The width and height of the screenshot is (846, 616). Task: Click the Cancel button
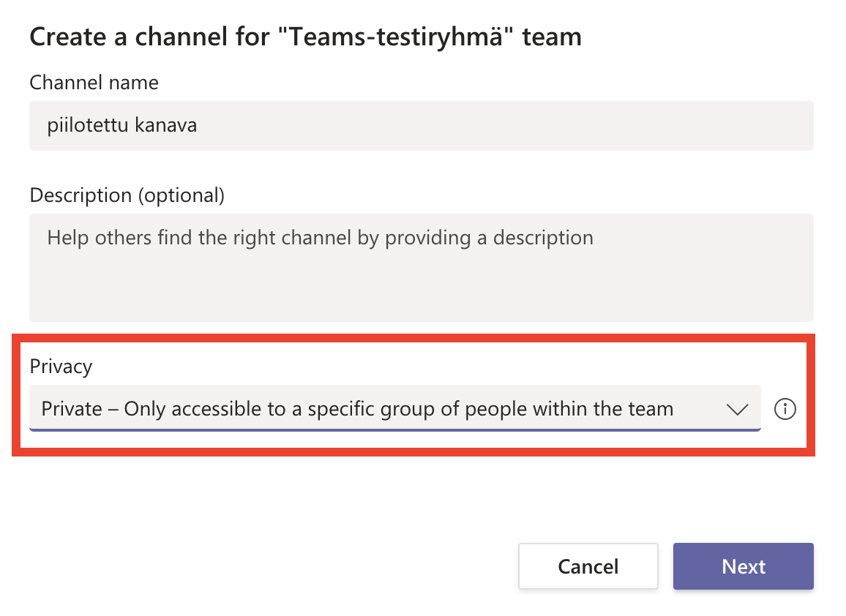[588, 566]
